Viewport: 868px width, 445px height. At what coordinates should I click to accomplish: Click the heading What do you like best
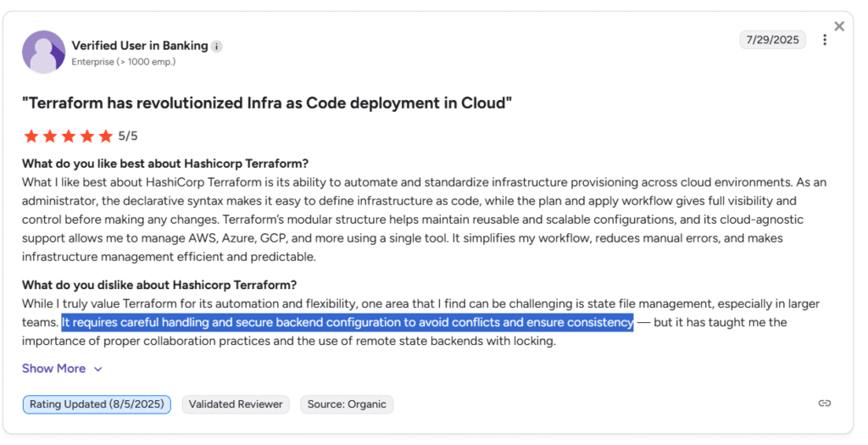(165, 164)
